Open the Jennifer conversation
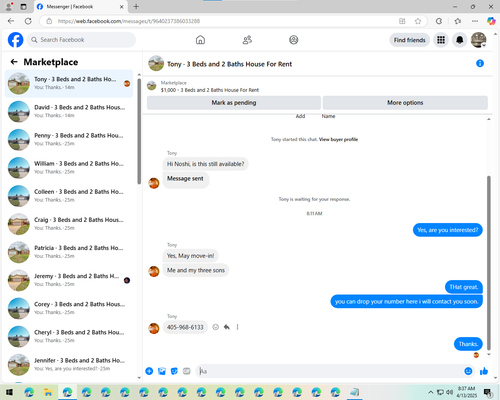This screenshot has width=500, height=400. [69, 364]
